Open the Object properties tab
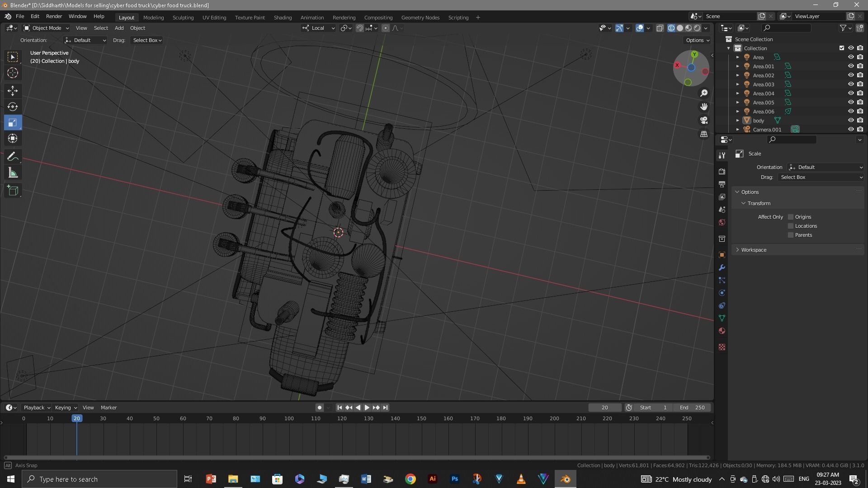The height and width of the screenshot is (488, 868). 722,255
